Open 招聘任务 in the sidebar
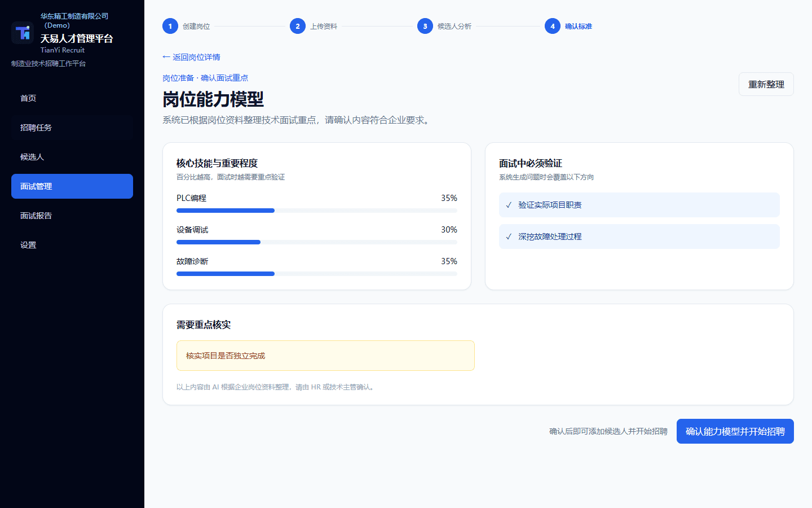The width and height of the screenshot is (812, 508). point(72,128)
